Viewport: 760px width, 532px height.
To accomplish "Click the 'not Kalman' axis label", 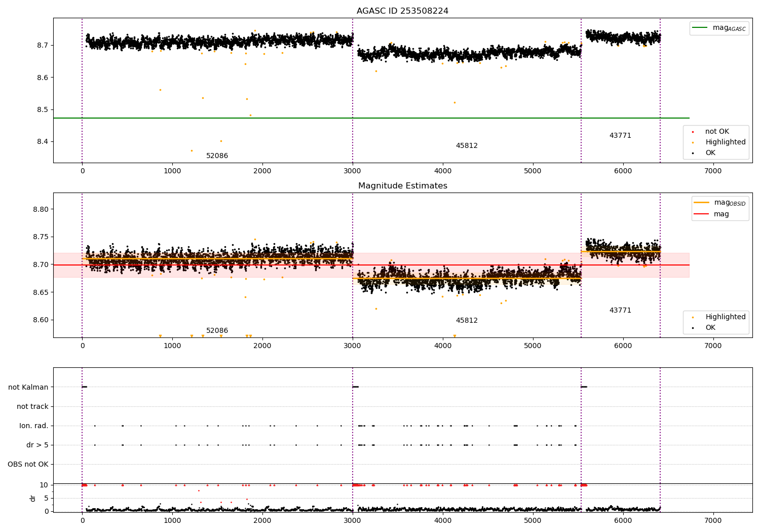I will point(28,387).
